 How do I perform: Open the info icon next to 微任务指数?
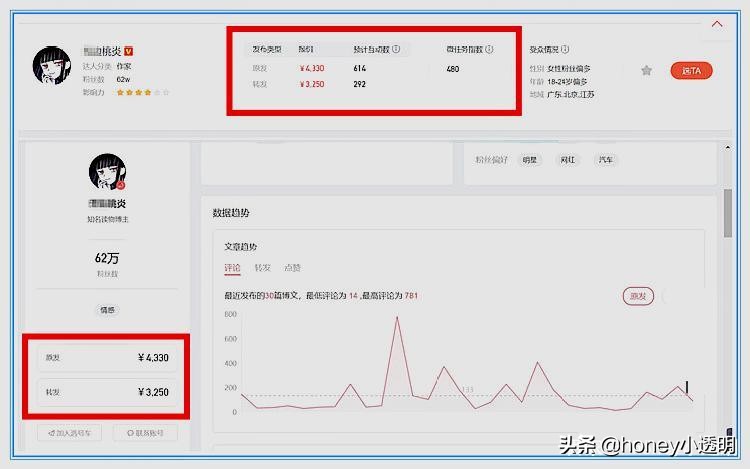(x=489, y=49)
